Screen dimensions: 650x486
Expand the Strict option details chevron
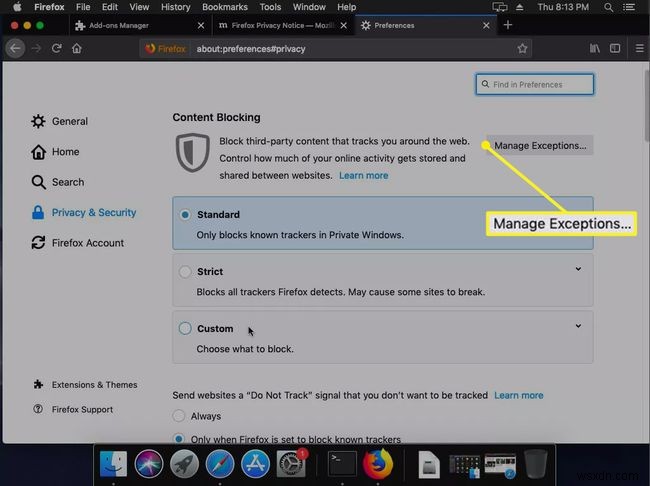(x=578, y=269)
